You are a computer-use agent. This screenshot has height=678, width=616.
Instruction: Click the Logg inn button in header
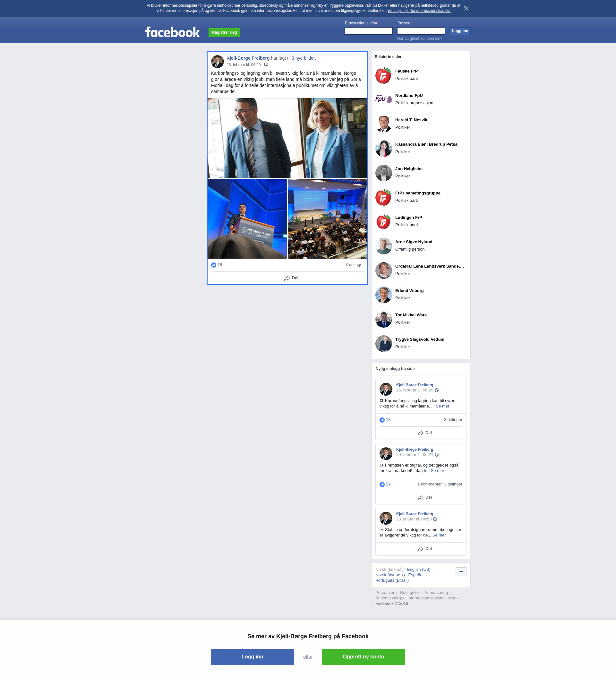[x=460, y=31]
